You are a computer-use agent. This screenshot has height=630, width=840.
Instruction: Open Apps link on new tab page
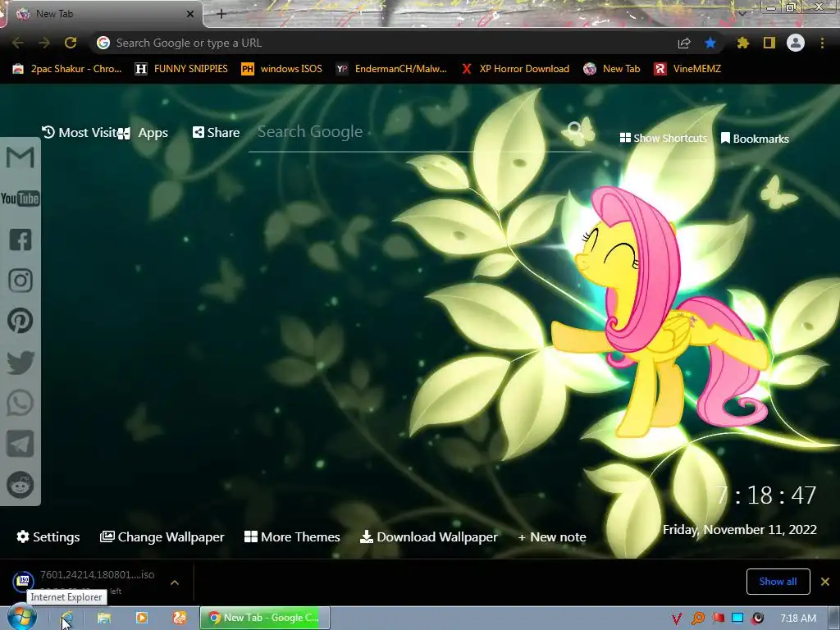[144, 133]
